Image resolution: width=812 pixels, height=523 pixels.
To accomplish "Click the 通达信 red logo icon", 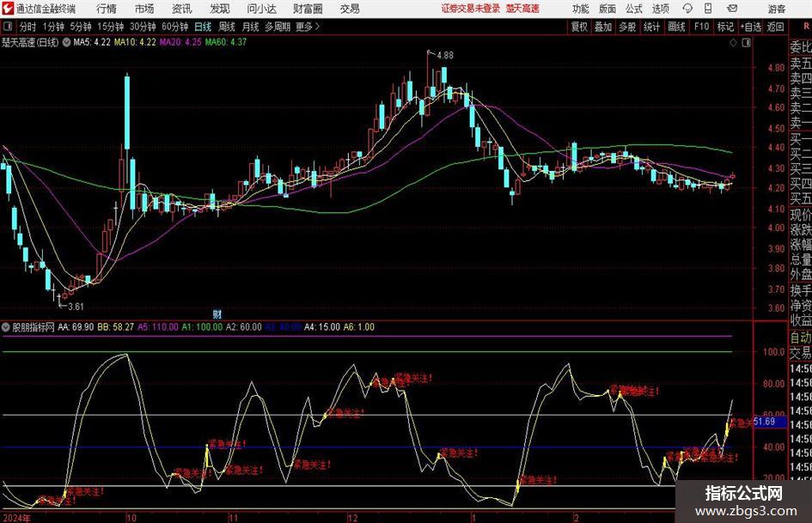I will point(8,9).
